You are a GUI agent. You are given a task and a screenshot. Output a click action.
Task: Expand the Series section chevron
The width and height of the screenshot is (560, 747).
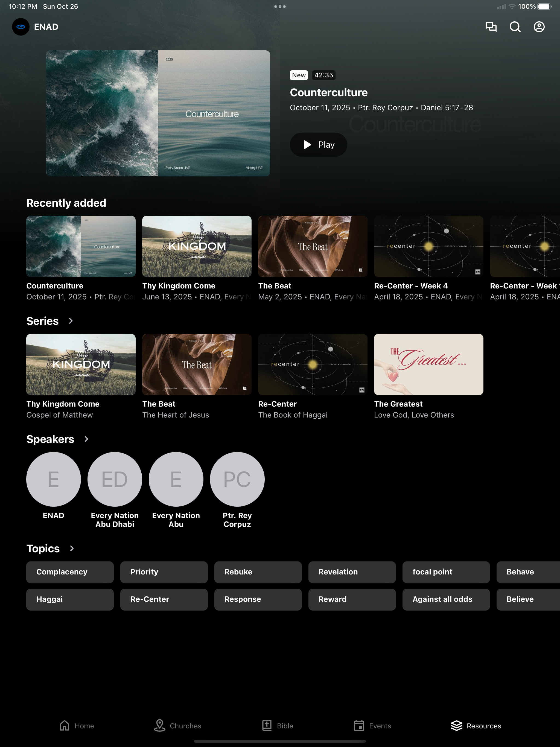(x=71, y=321)
